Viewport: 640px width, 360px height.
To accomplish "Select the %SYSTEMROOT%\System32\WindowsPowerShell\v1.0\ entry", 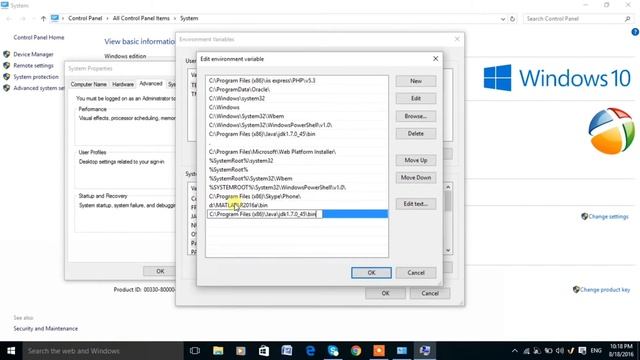I will (x=297, y=187).
